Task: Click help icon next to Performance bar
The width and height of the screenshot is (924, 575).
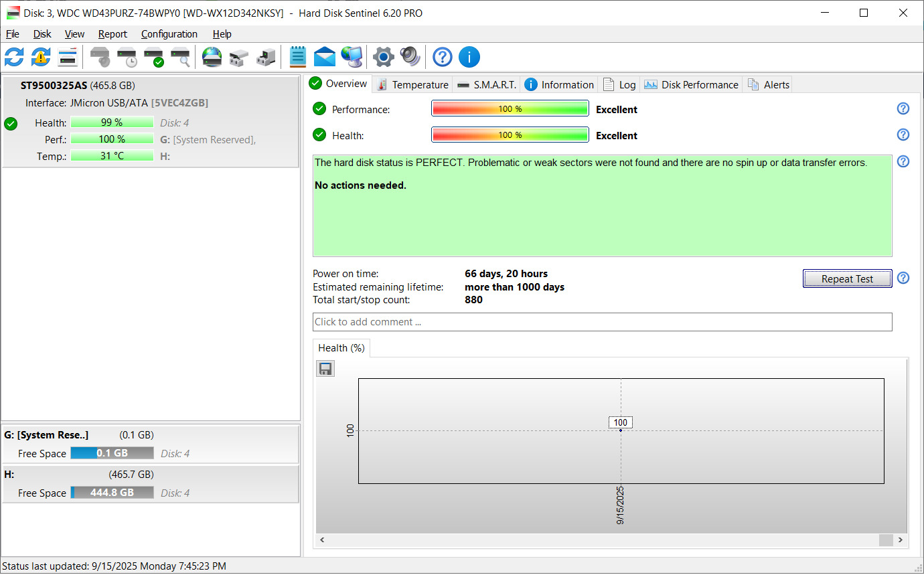Action: tap(903, 108)
